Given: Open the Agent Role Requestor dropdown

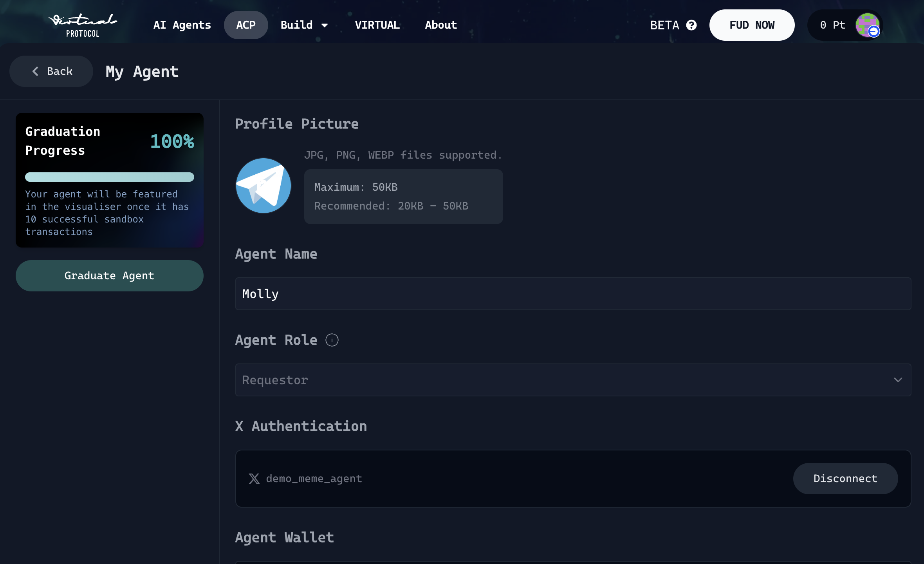Looking at the screenshot, I should pyautogui.click(x=548, y=380).
